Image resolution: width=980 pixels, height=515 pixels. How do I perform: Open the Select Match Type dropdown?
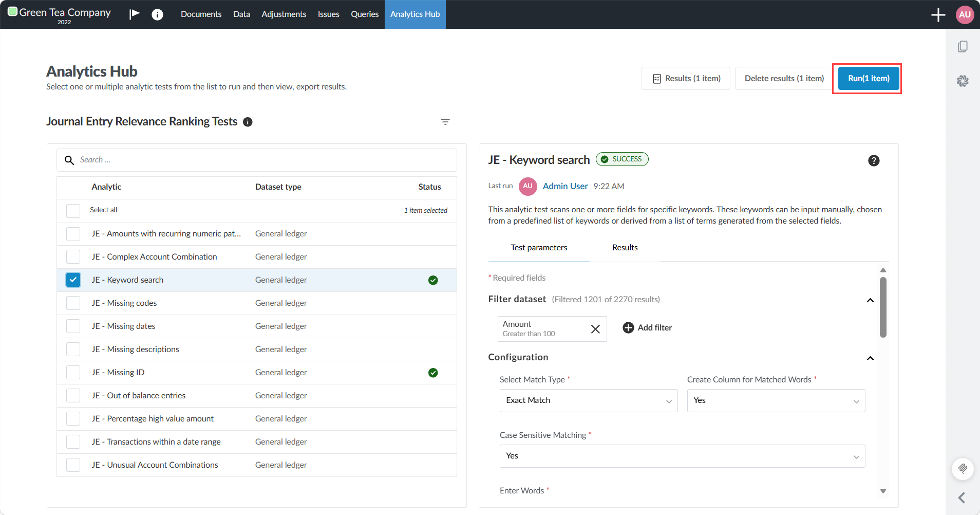589,400
